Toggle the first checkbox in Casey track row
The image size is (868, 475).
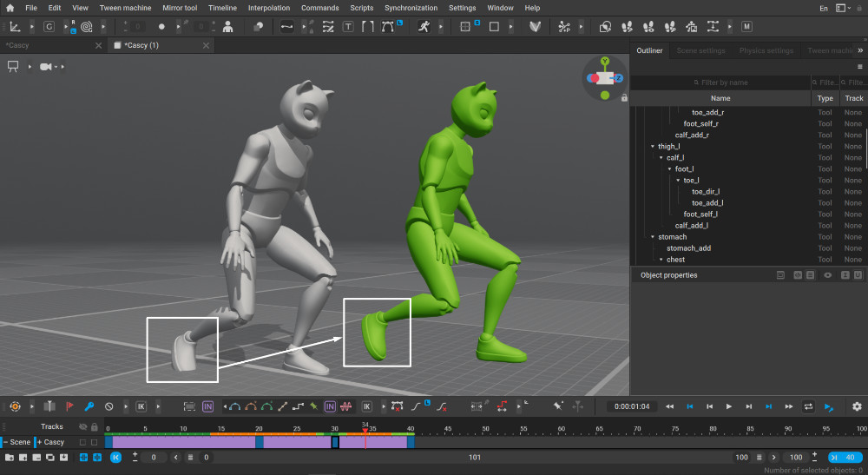pos(83,442)
